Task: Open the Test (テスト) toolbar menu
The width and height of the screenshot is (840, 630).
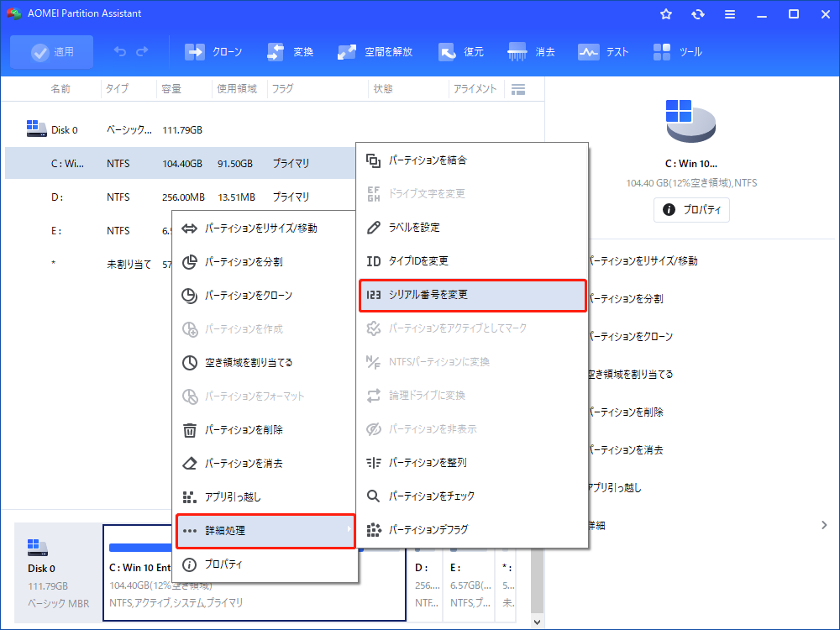Action: pos(602,52)
